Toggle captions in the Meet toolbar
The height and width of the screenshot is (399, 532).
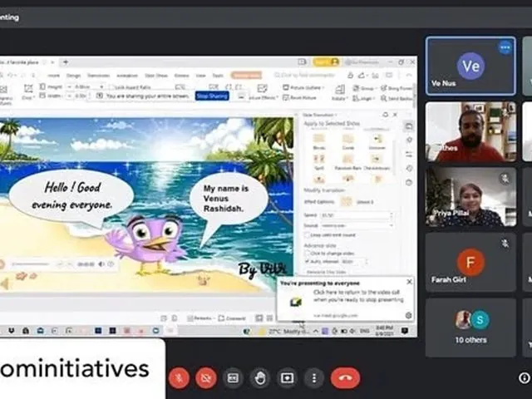click(x=233, y=377)
